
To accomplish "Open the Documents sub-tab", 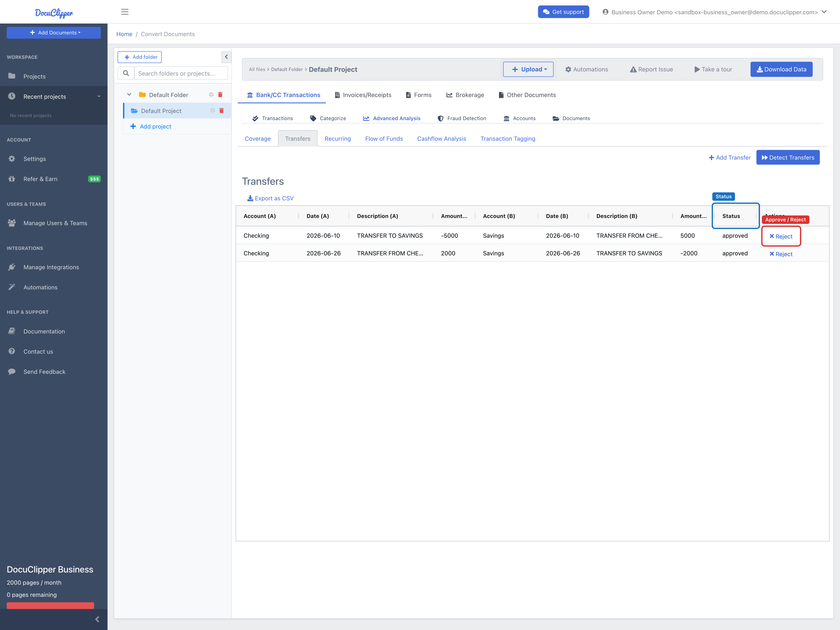I will point(572,118).
